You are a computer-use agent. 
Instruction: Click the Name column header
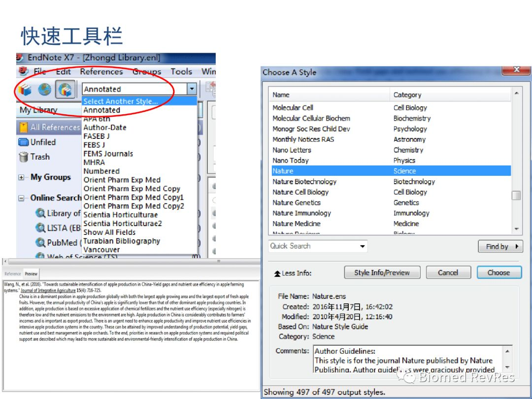(329, 95)
